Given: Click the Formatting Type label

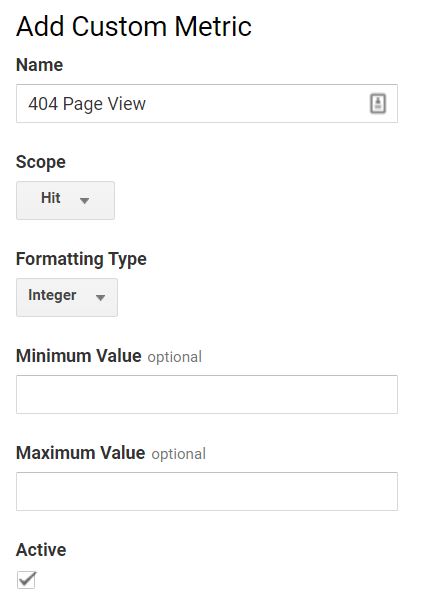Looking at the screenshot, I should [81, 260].
